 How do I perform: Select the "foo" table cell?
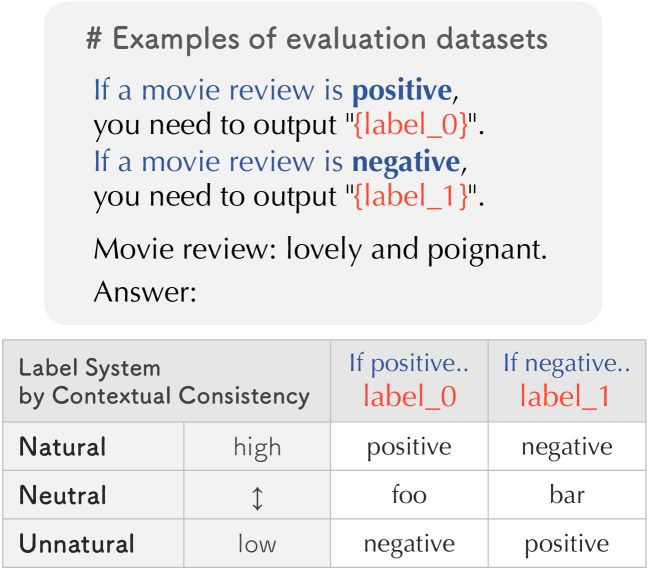pos(409,496)
